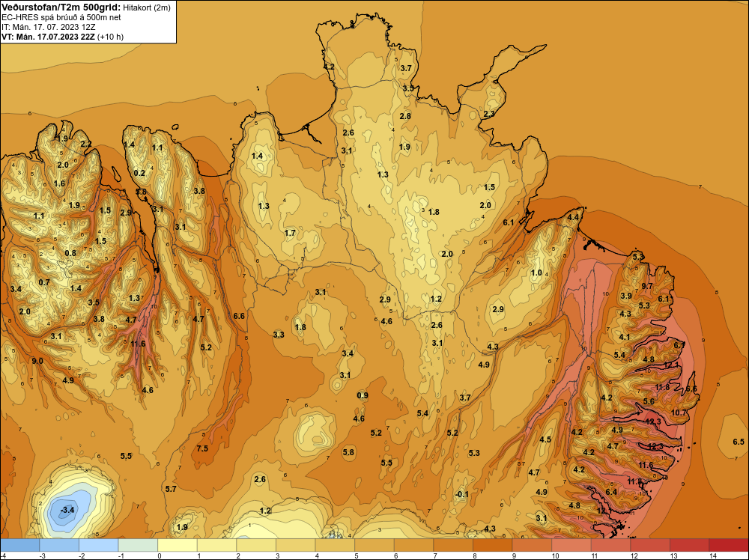Select the legend swatch between -3 and -2
Image resolution: width=749 pixels, height=560 pixels.
pos(59,545)
